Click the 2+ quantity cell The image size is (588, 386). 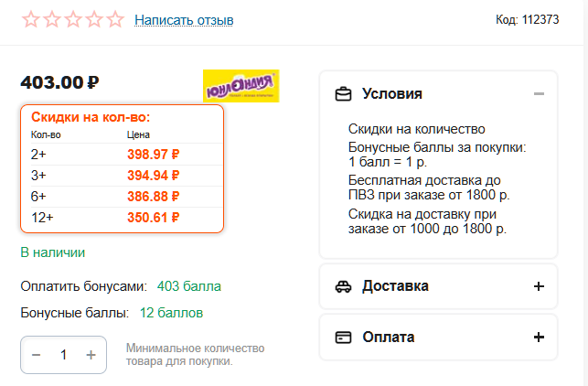(38, 155)
